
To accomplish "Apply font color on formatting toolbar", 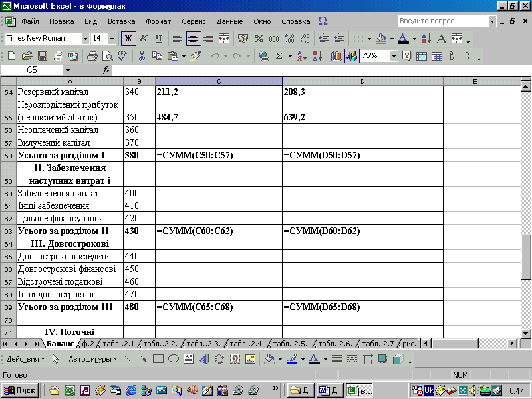I will click(404, 39).
